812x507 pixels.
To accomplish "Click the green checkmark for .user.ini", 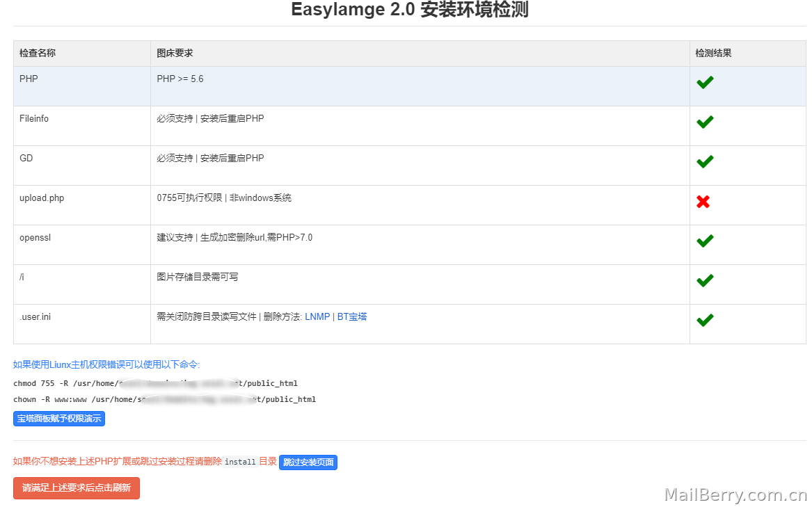I will pyautogui.click(x=705, y=320).
